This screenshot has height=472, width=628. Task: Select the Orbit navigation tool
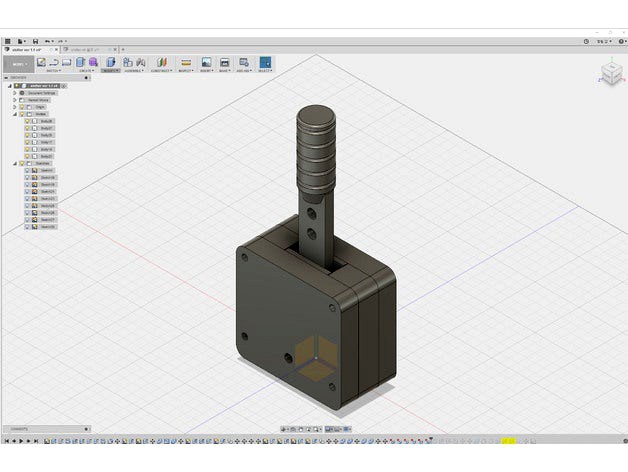tap(285, 429)
